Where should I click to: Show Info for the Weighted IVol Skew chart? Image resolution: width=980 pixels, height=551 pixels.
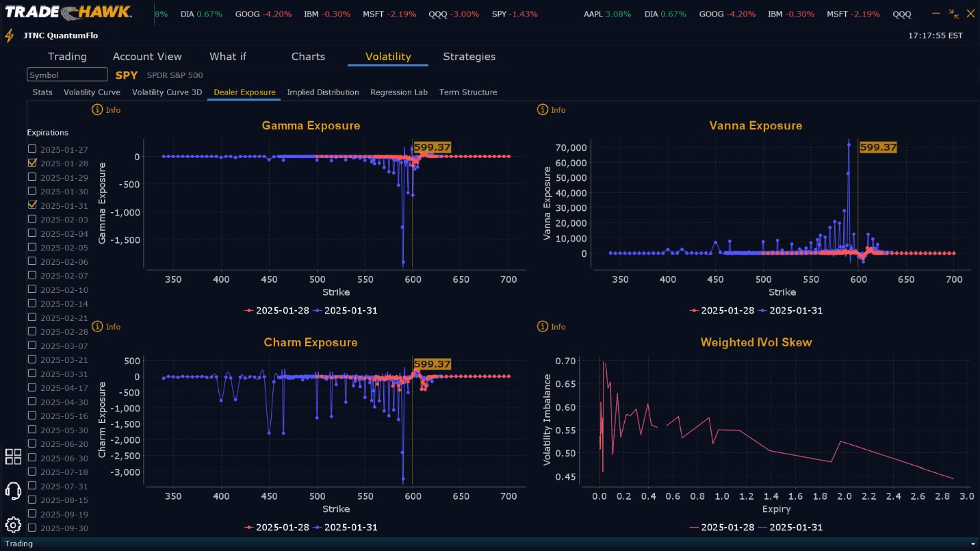coord(552,326)
